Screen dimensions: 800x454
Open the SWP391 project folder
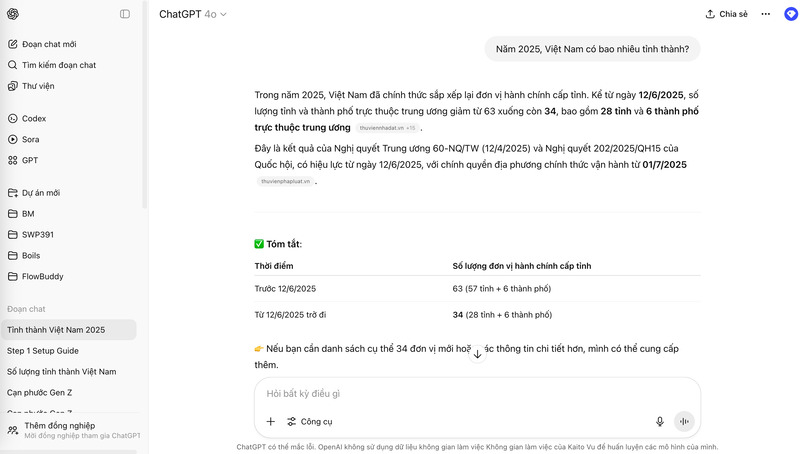click(x=38, y=234)
